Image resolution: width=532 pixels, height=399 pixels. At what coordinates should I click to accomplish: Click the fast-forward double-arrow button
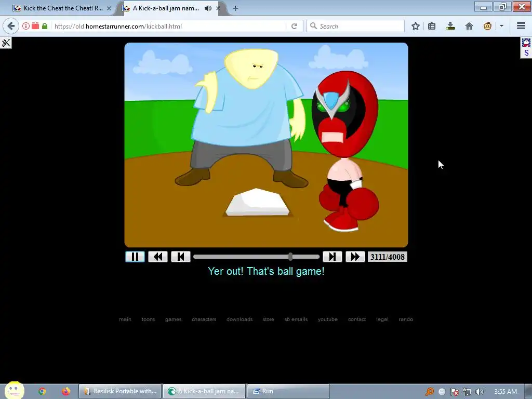(355, 257)
